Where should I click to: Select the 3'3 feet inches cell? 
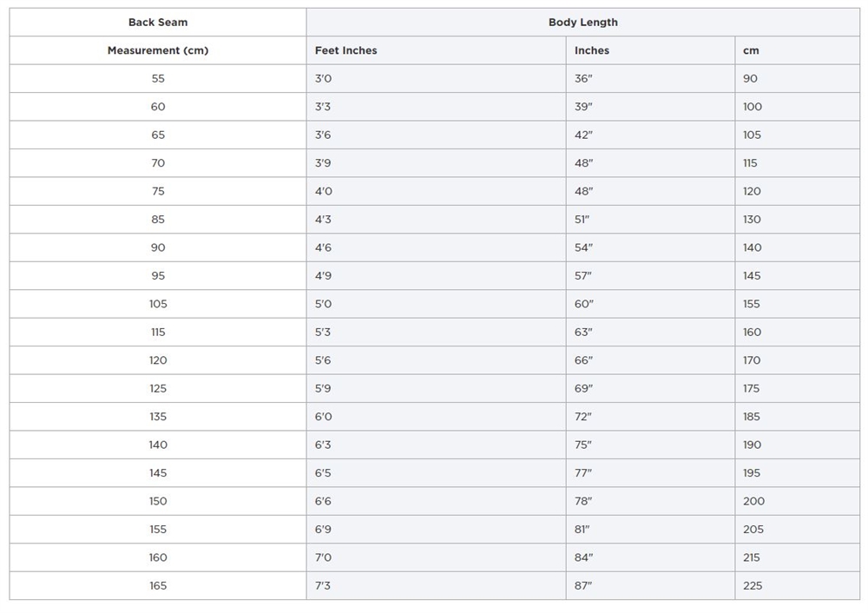coord(323,107)
